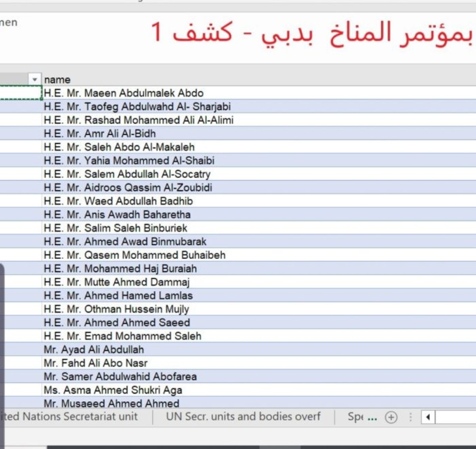Image resolution: width=476 pixels, height=449 pixels.
Task: Select cell 'H.E. Mr. Anis Awadh Baharetha'
Action: (x=259, y=214)
